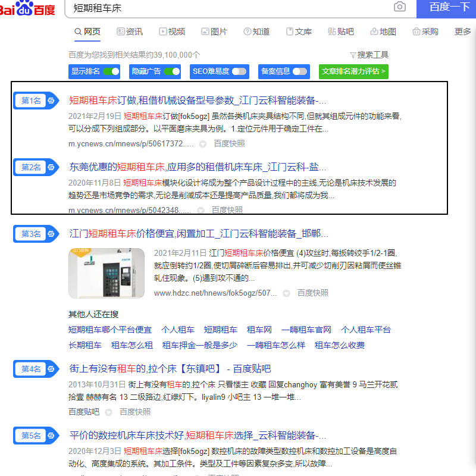Image resolution: width=476 pixels, height=476 pixels.
Task: Switch to the 资讯 tab
Action: tap(130, 32)
